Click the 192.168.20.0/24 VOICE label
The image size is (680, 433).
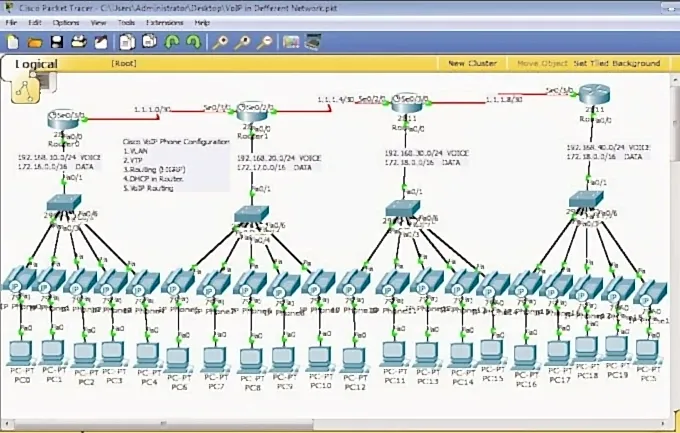[279, 158]
